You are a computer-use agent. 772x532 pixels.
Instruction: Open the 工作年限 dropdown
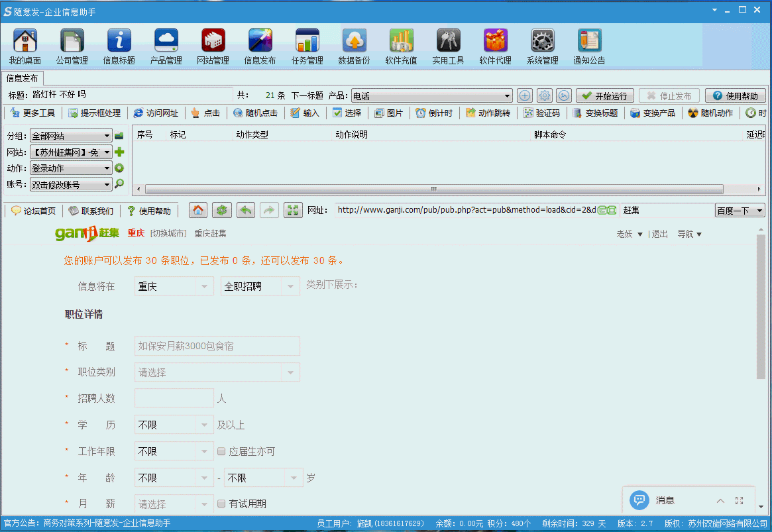point(174,451)
